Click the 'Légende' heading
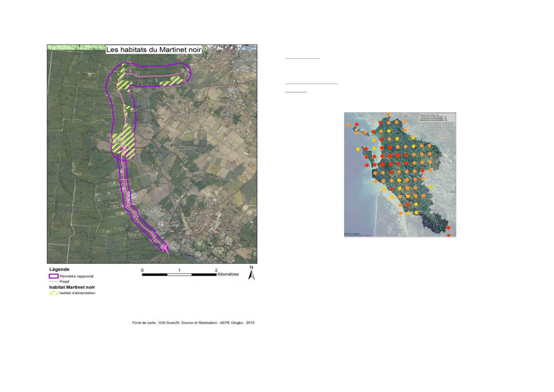554x392 pixels. (59, 269)
